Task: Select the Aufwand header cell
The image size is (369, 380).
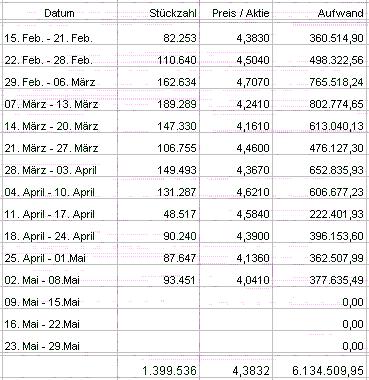Action: coord(321,13)
